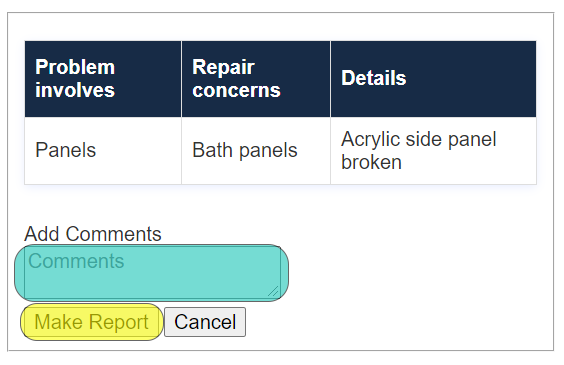Click the word involves in header
This screenshot has height=365, width=564.
click(75, 90)
